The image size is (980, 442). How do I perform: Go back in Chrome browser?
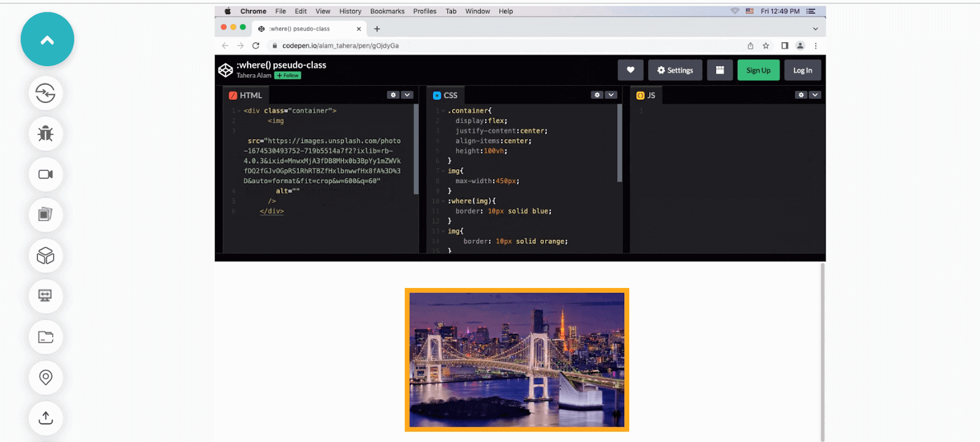point(225,45)
